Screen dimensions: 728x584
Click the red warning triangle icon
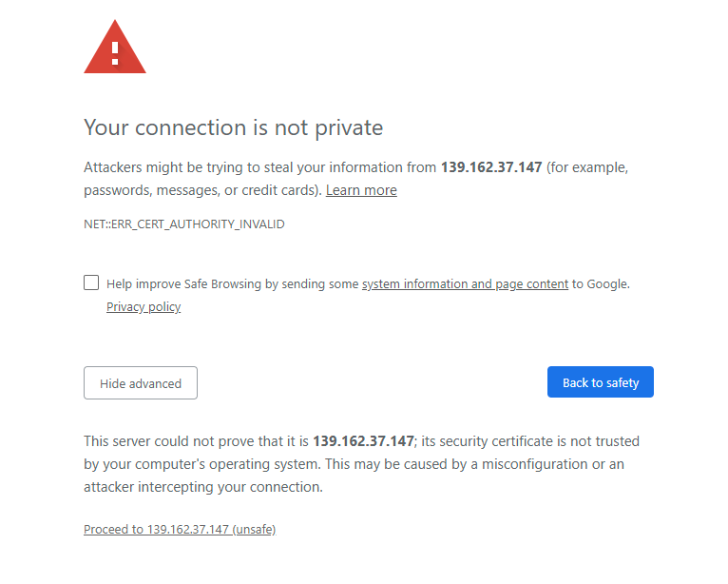[x=115, y=47]
